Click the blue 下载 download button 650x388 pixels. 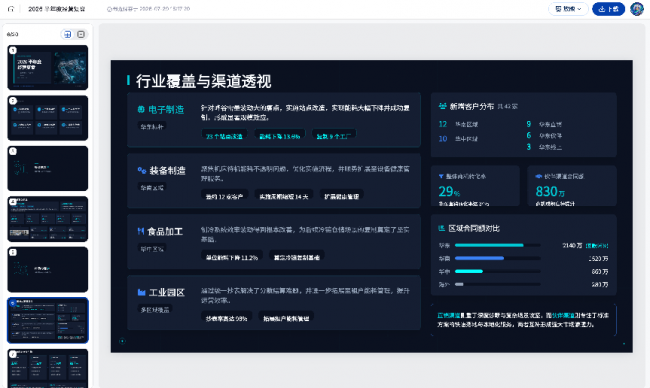(x=608, y=9)
